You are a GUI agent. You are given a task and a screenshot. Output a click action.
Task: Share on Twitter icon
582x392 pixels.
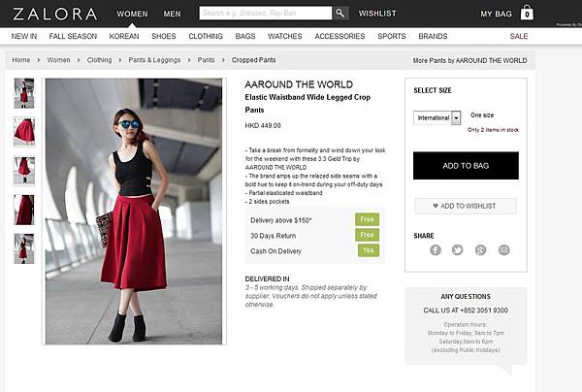[x=457, y=250]
